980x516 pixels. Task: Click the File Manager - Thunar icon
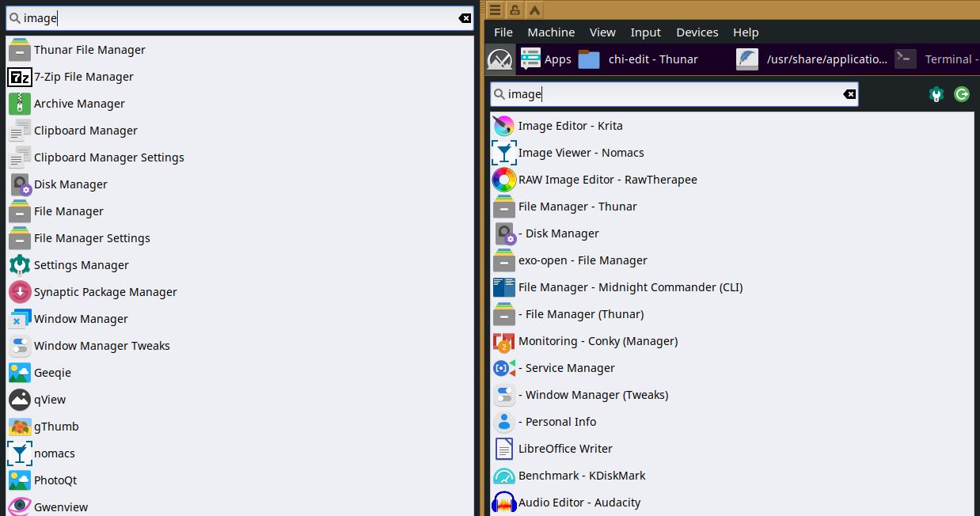coord(503,207)
